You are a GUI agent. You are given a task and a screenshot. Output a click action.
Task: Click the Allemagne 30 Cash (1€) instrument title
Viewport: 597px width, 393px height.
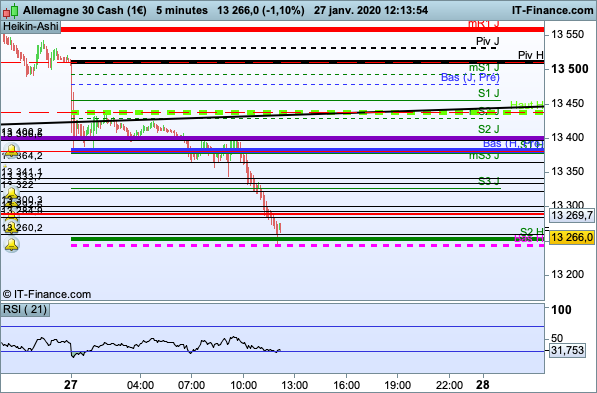pyautogui.click(x=85, y=10)
